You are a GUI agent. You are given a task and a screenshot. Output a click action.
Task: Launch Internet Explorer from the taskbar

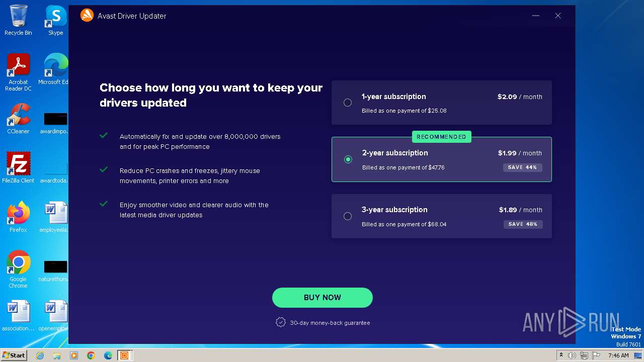click(x=40, y=355)
